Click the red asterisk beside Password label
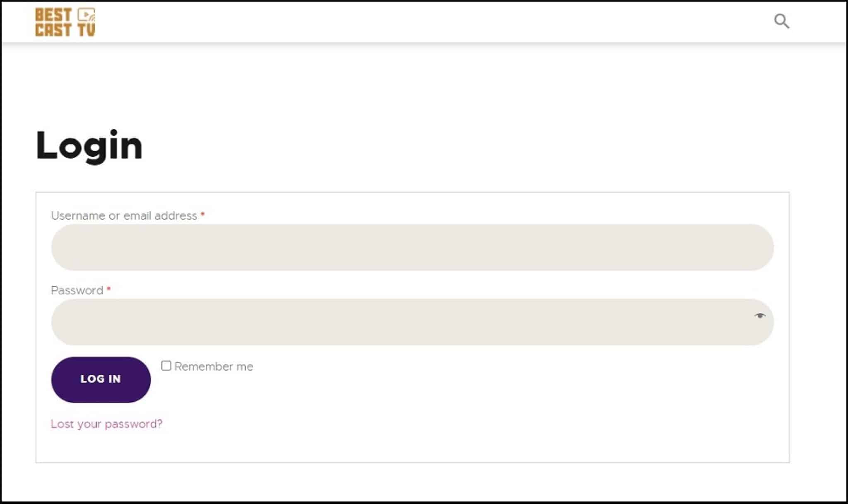 click(108, 289)
